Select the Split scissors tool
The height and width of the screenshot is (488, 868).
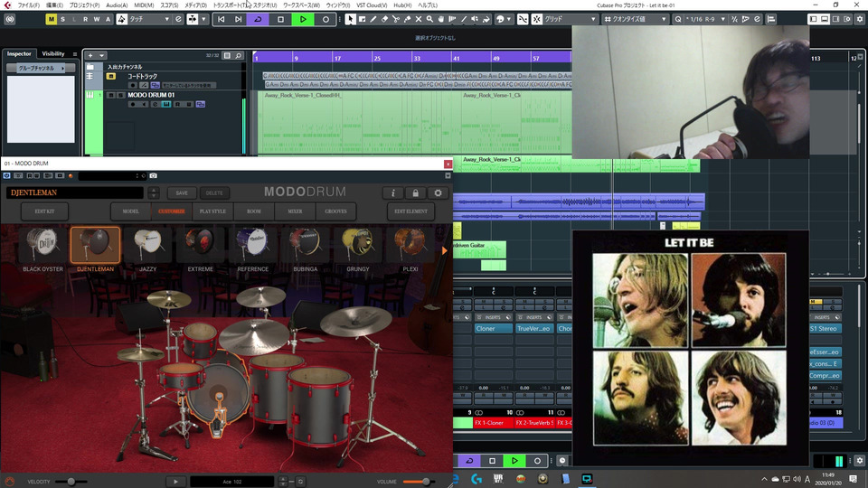(x=396, y=19)
